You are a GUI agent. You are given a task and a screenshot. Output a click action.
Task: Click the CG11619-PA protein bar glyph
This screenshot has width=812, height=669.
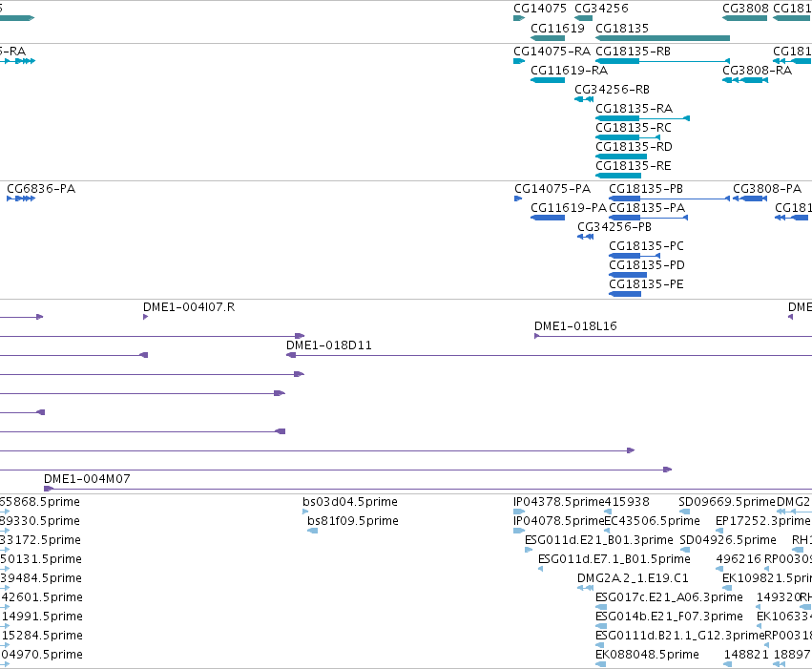(x=548, y=218)
